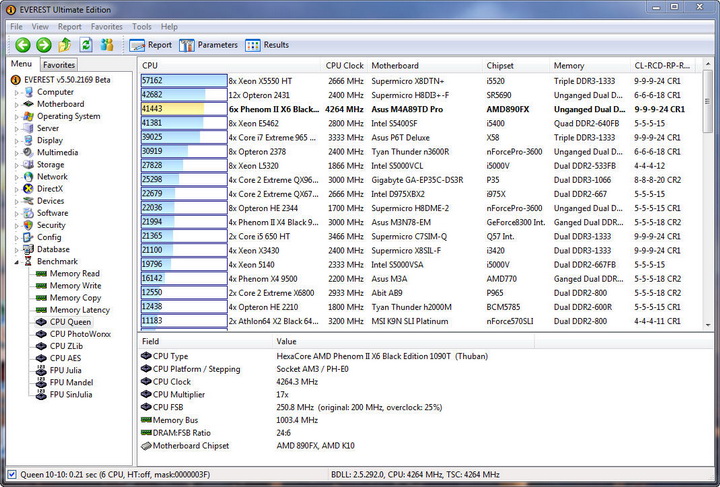Select the Devices icon in the tree

coord(29,201)
